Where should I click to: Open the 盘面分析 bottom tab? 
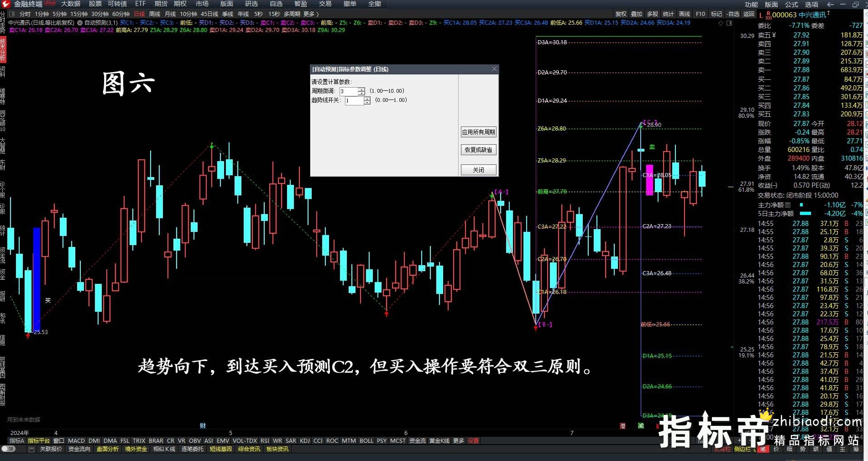[108, 449]
